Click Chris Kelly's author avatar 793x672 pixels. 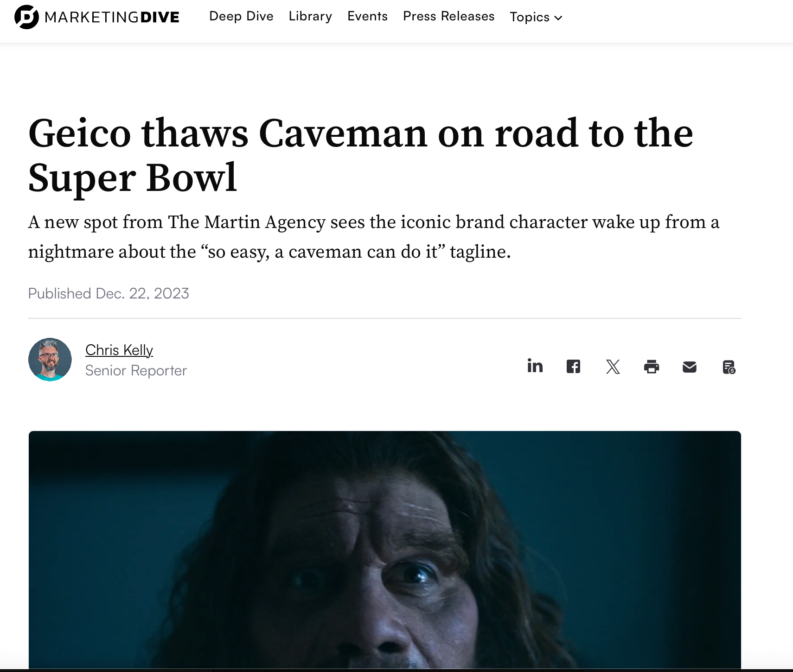point(50,360)
